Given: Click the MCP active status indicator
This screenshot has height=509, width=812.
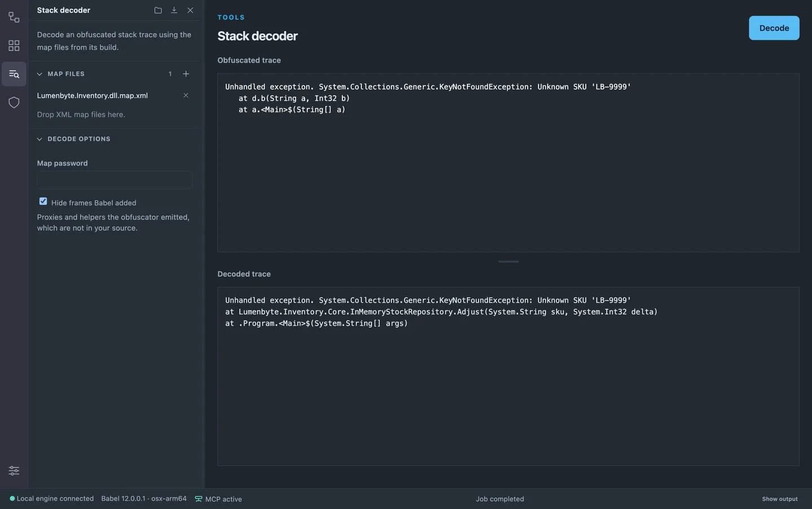Looking at the screenshot, I should click(218, 499).
